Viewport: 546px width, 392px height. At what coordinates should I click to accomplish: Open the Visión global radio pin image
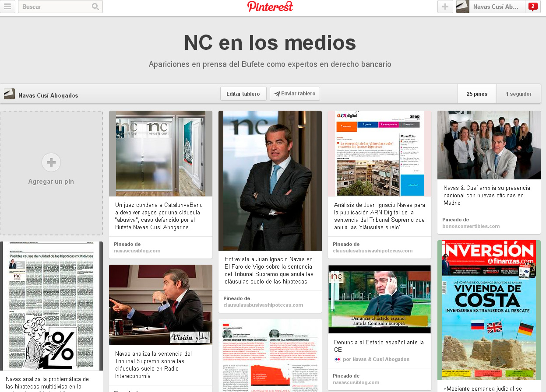coord(161,305)
